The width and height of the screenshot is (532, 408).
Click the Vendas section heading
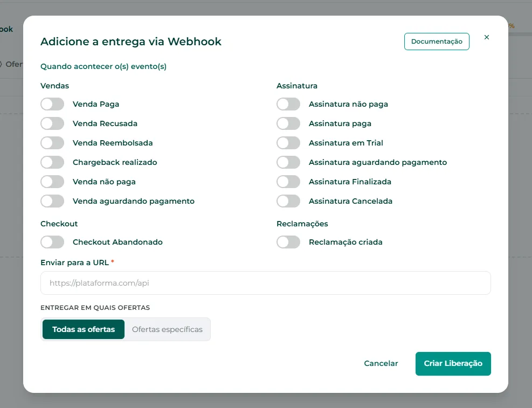[54, 86]
